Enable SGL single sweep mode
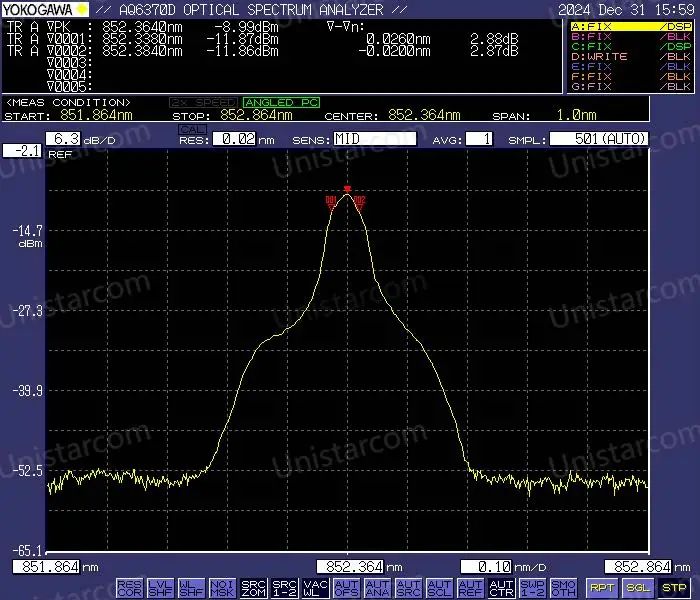This screenshot has height=600, width=700. (638, 588)
